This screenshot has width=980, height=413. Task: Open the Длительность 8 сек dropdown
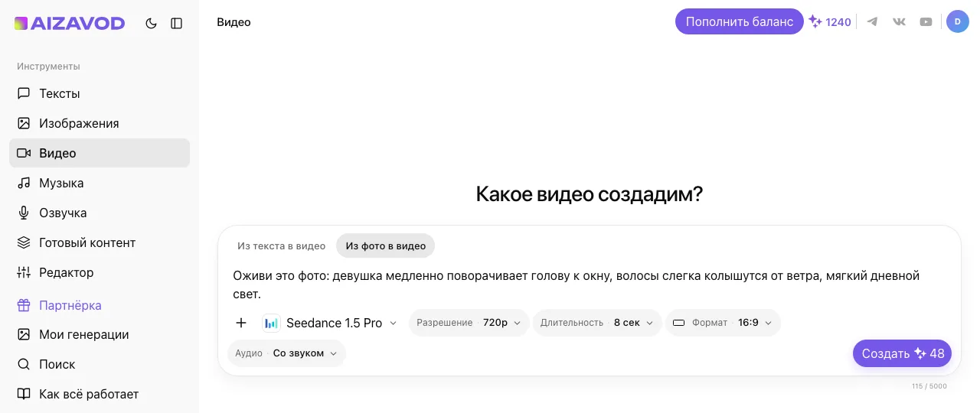pos(597,323)
